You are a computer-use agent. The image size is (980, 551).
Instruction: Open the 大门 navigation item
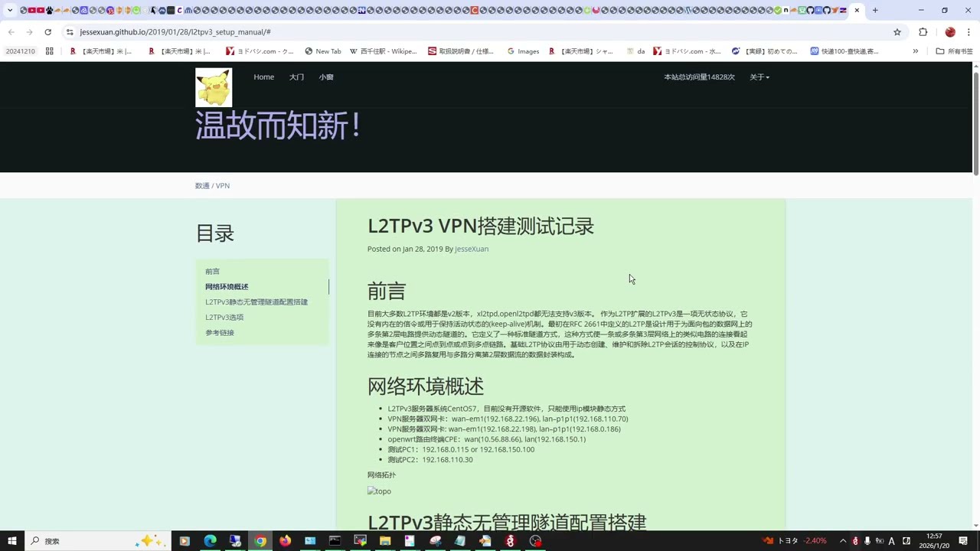tap(296, 77)
